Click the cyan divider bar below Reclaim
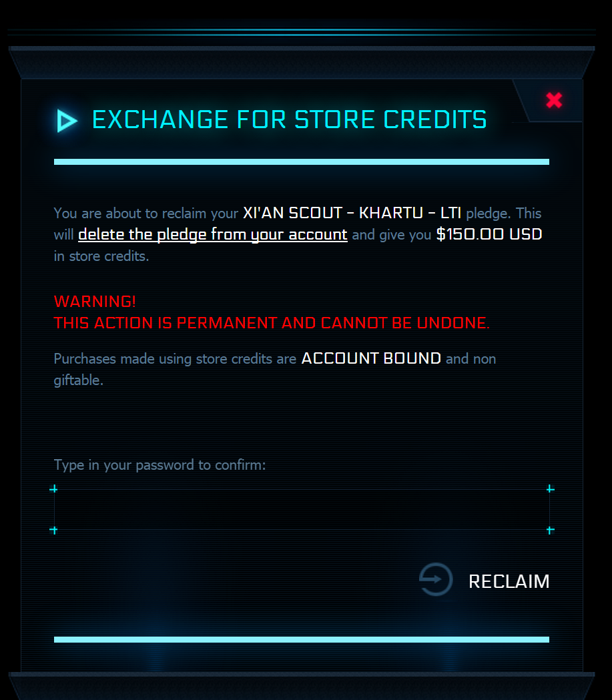The width and height of the screenshot is (612, 700). (x=301, y=639)
